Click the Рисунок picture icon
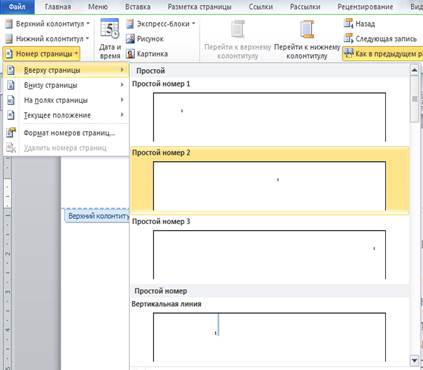Viewport: 423px width, 370px height. pos(130,39)
